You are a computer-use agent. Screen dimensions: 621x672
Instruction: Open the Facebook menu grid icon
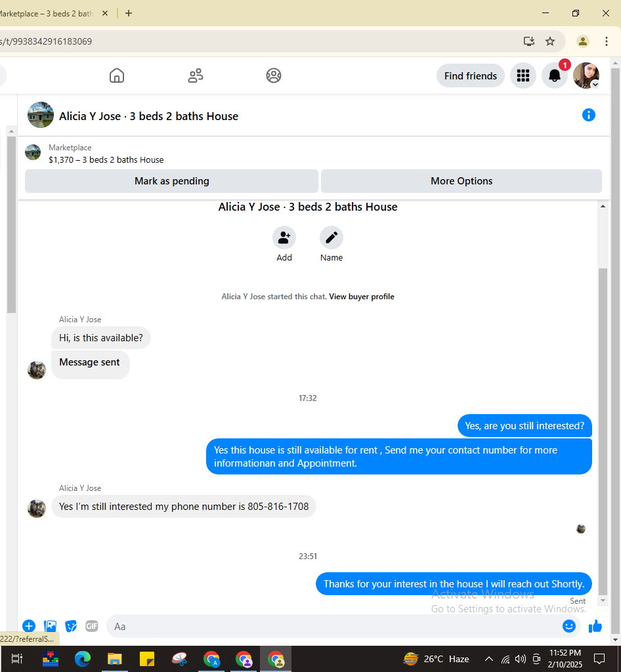click(523, 76)
